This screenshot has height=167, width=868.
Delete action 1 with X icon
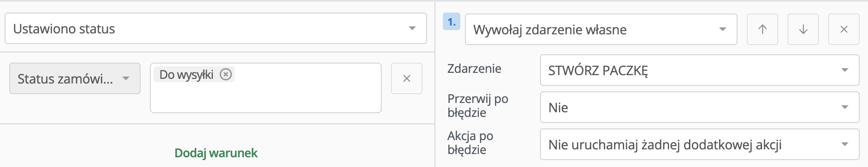844,29
